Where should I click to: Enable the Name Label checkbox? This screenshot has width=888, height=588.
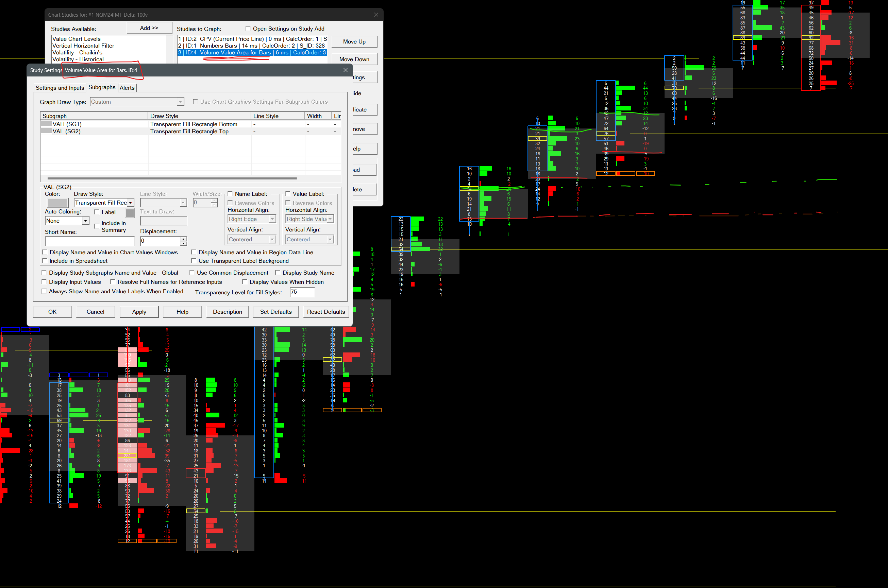point(230,194)
